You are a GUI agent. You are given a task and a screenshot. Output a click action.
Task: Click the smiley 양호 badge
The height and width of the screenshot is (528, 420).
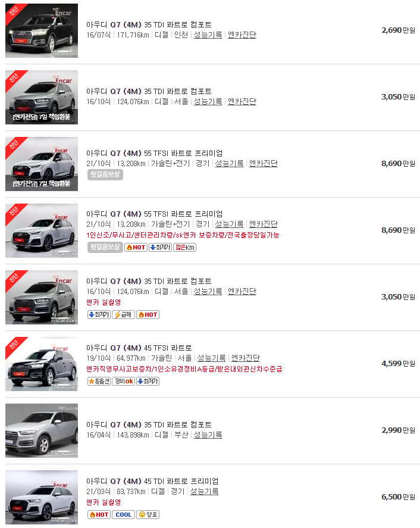(x=149, y=516)
